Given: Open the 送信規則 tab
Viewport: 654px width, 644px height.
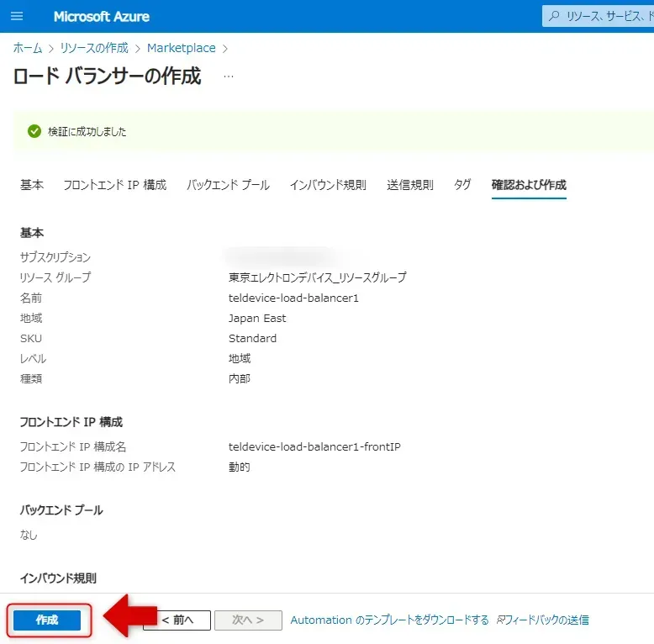Looking at the screenshot, I should click(410, 185).
